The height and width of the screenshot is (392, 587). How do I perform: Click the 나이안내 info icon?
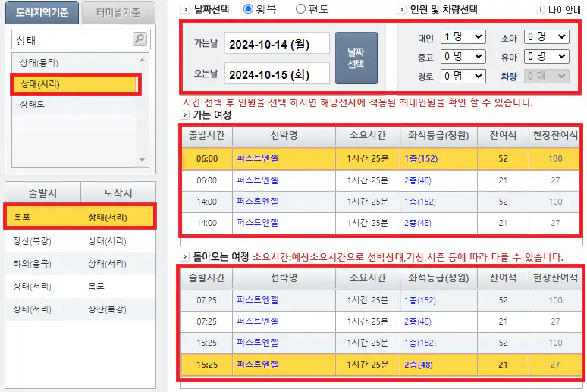coord(540,10)
